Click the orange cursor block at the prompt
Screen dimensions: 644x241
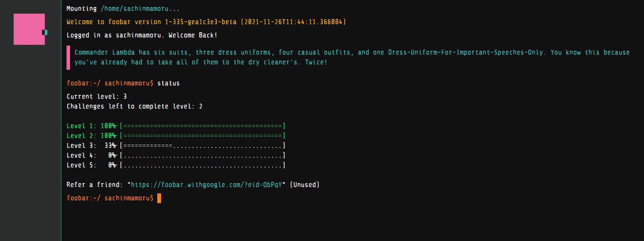pyautogui.click(x=159, y=198)
